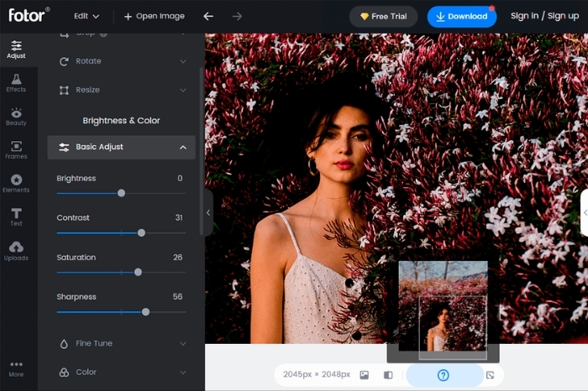This screenshot has width=588, height=391.
Task: Click the Basic Adjust label
Action: tap(99, 147)
